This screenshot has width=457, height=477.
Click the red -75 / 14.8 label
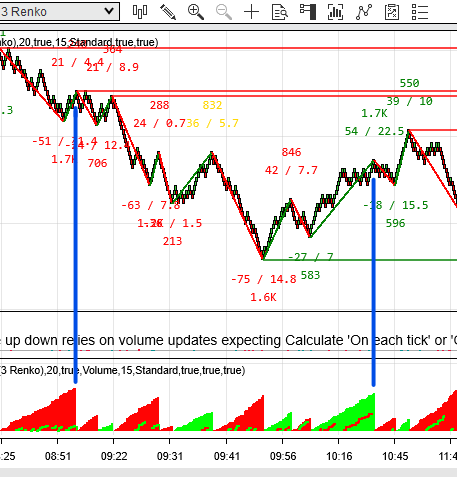264,279
